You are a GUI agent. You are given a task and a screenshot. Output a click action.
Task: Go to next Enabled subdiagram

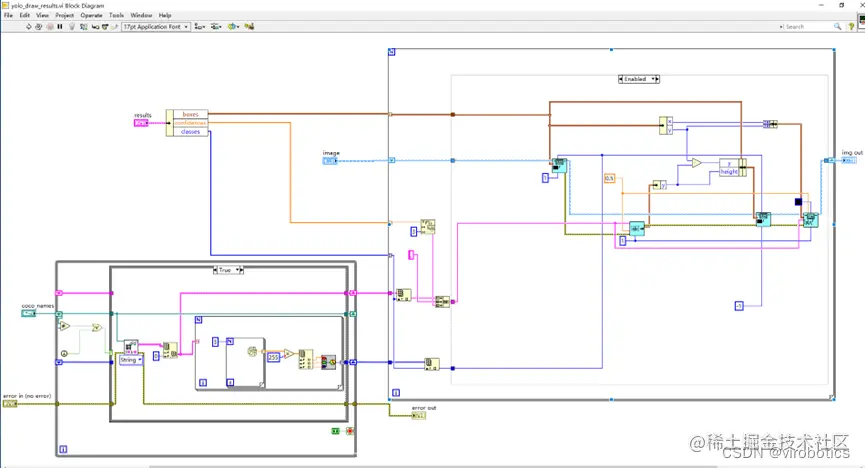click(657, 79)
